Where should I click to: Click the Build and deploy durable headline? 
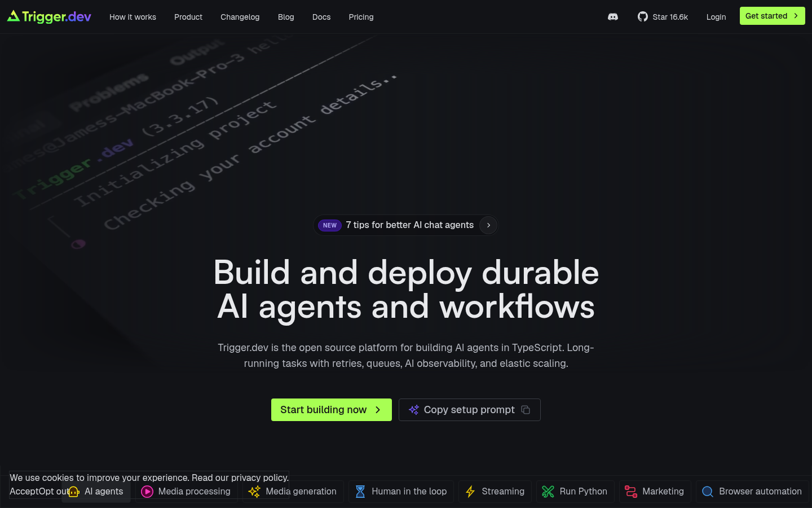pyautogui.click(x=406, y=290)
